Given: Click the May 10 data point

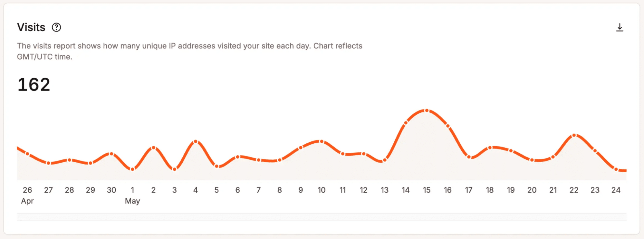Looking at the screenshot, I should 321,141.
